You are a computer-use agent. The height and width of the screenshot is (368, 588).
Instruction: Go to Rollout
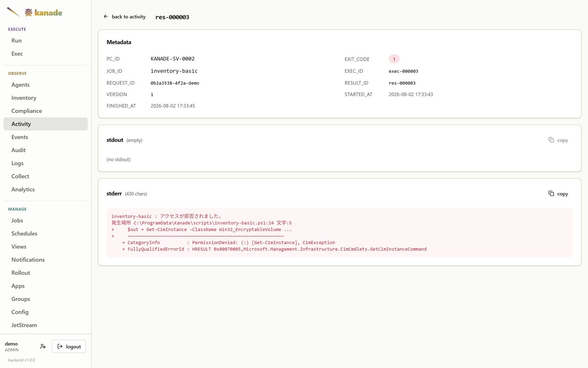pos(45,273)
